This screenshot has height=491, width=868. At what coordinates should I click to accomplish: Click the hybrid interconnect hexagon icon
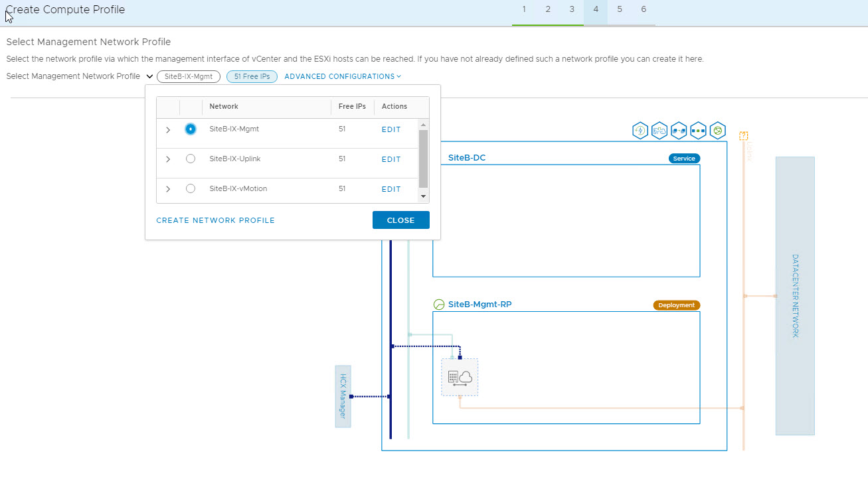(659, 131)
